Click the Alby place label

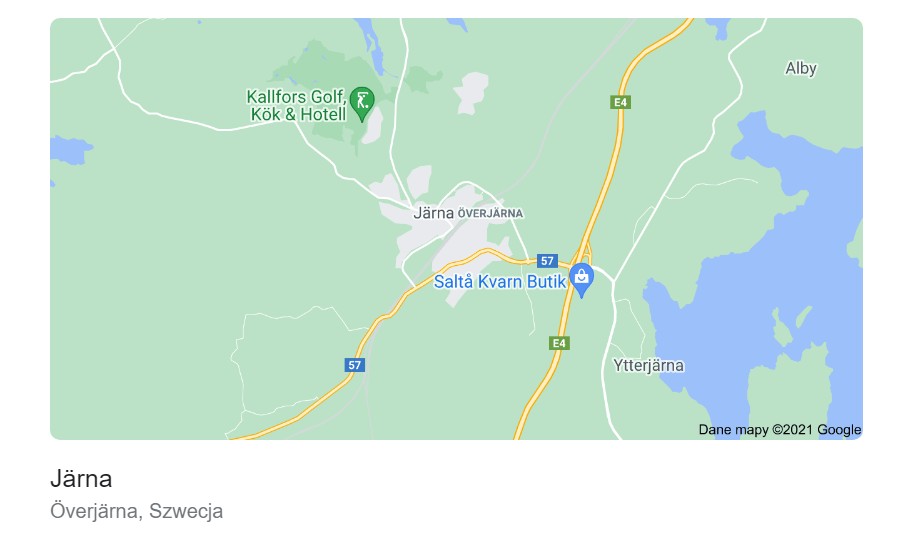click(x=801, y=69)
